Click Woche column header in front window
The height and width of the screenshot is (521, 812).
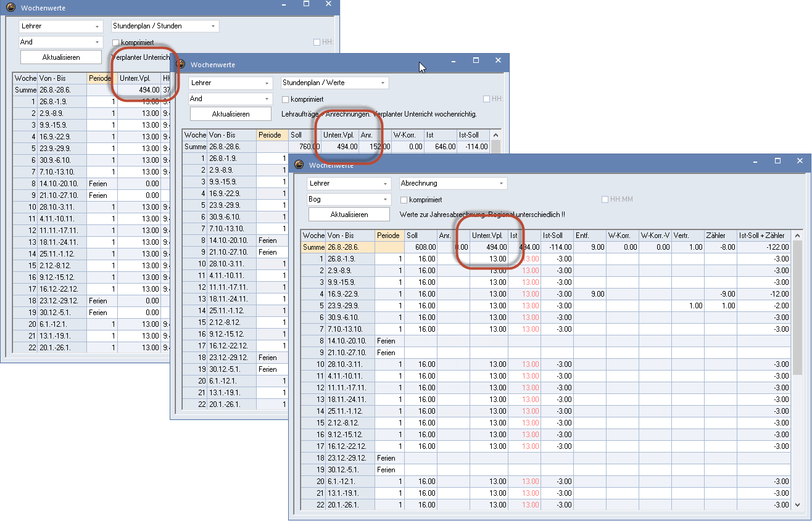pyautogui.click(x=313, y=236)
